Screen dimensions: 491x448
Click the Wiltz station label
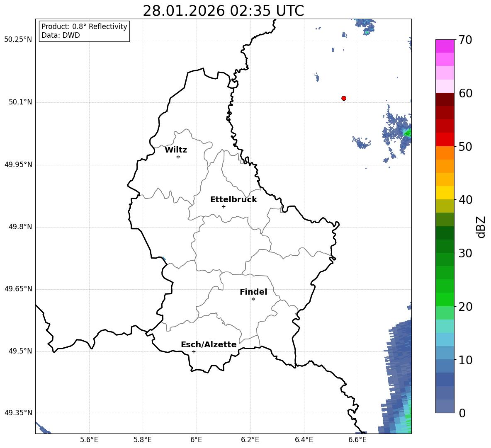tap(176, 150)
